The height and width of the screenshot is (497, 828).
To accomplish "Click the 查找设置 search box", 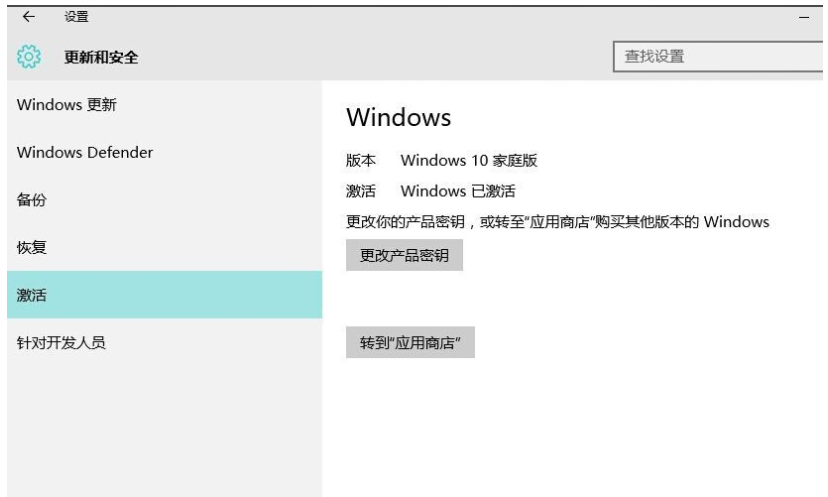I will 710,57.
